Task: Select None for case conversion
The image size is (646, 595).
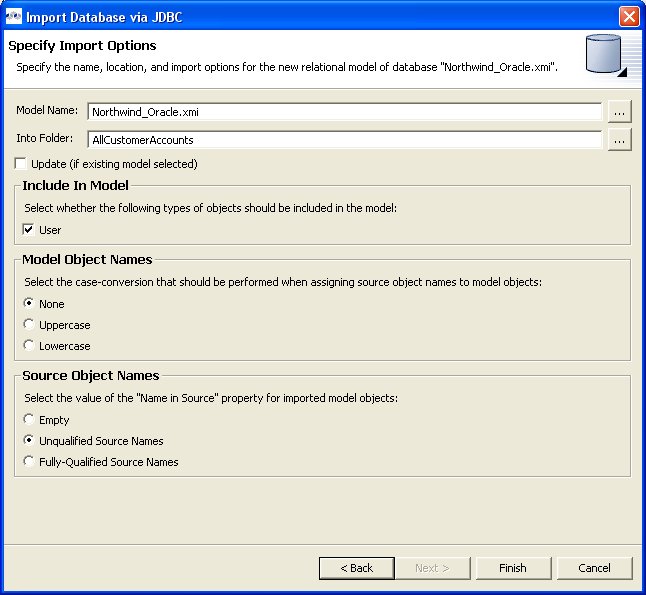Action: click(29, 304)
